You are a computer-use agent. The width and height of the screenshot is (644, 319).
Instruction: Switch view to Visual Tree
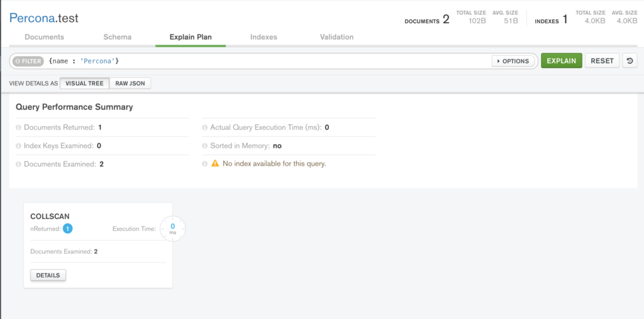[85, 84]
